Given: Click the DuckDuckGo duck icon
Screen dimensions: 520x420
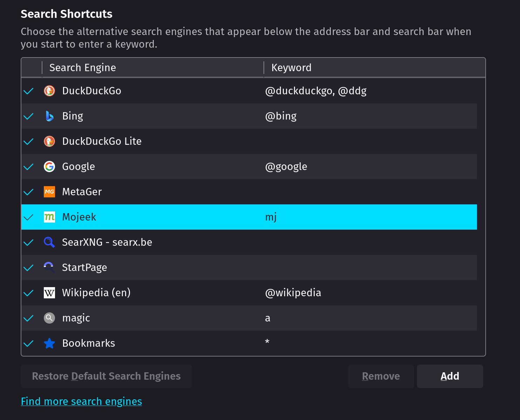Looking at the screenshot, I should click(49, 91).
